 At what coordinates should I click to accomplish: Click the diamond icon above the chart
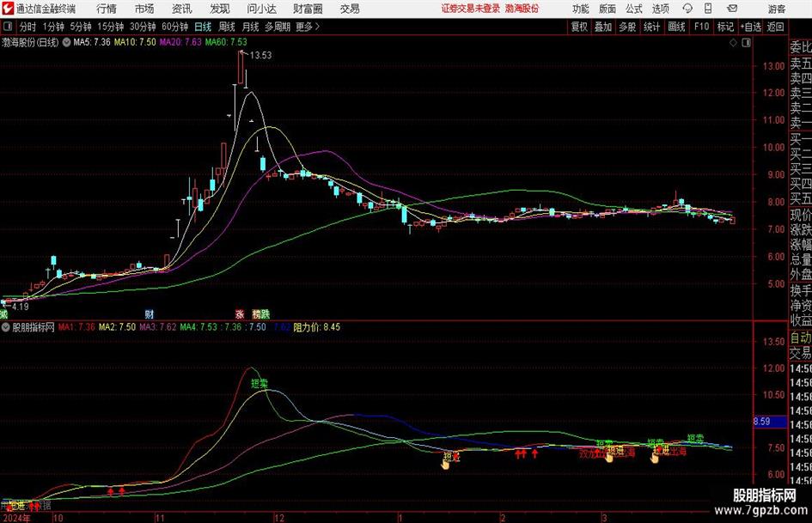pos(733,43)
